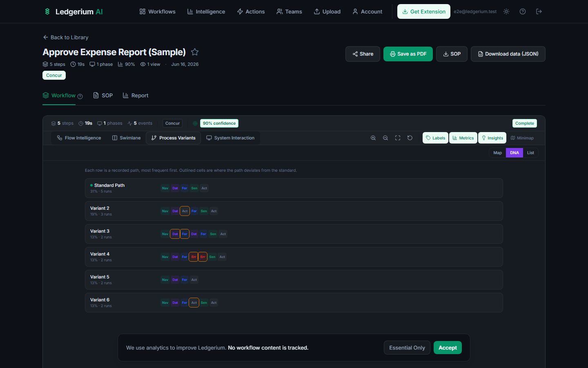Click the Nav cell in Standard Path
The image size is (588, 368).
coord(165,188)
